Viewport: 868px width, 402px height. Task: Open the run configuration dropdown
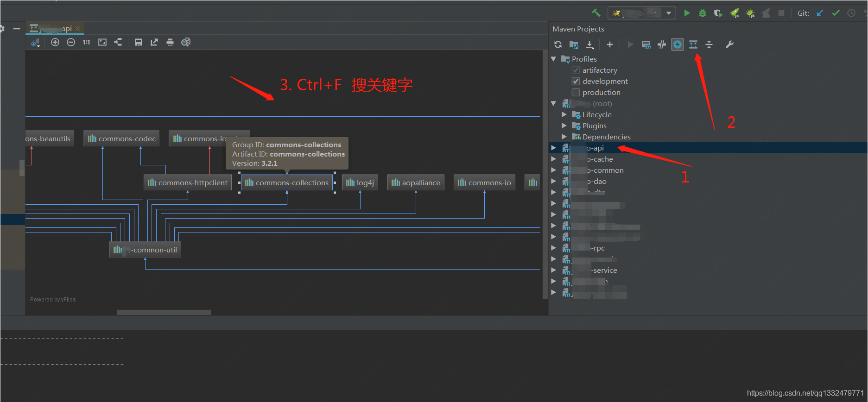click(642, 13)
